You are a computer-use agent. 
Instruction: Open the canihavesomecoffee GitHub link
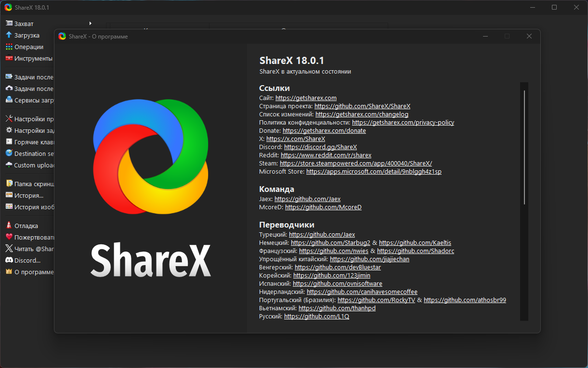click(x=362, y=292)
